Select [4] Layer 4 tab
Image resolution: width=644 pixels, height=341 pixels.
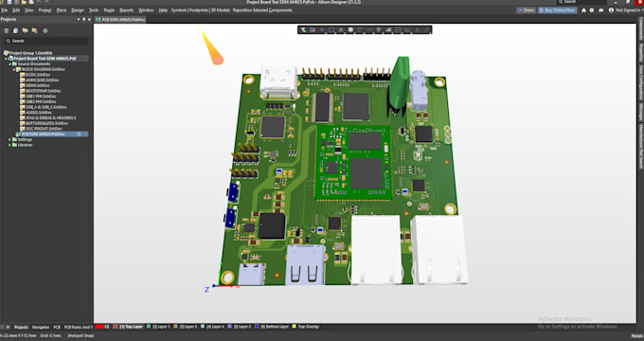click(213, 327)
